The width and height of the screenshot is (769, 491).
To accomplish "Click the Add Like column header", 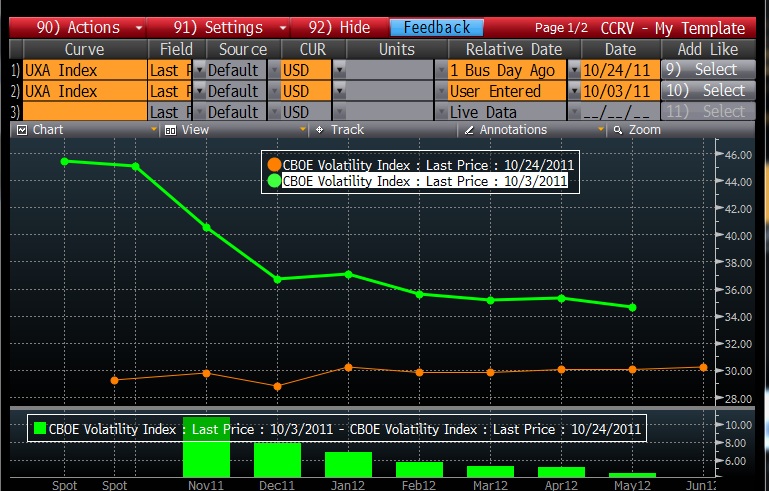I will (708, 50).
